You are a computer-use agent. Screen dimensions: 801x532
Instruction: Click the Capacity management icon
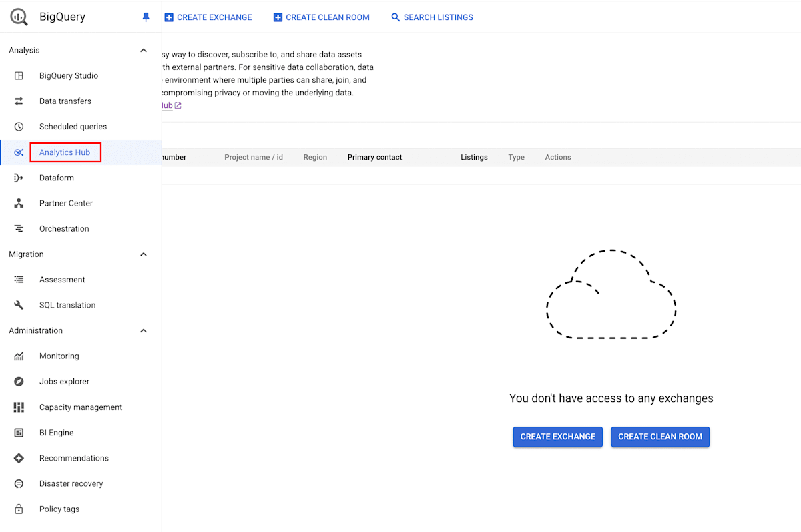click(x=19, y=407)
